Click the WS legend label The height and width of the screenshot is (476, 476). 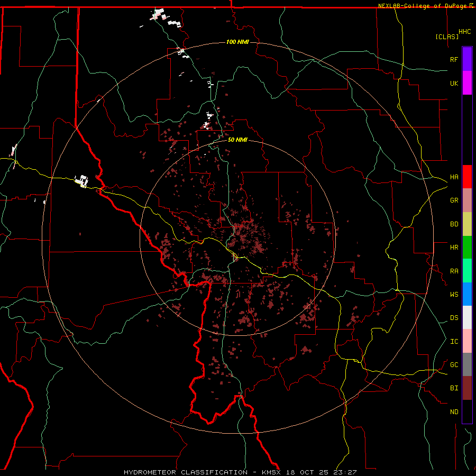(454, 294)
